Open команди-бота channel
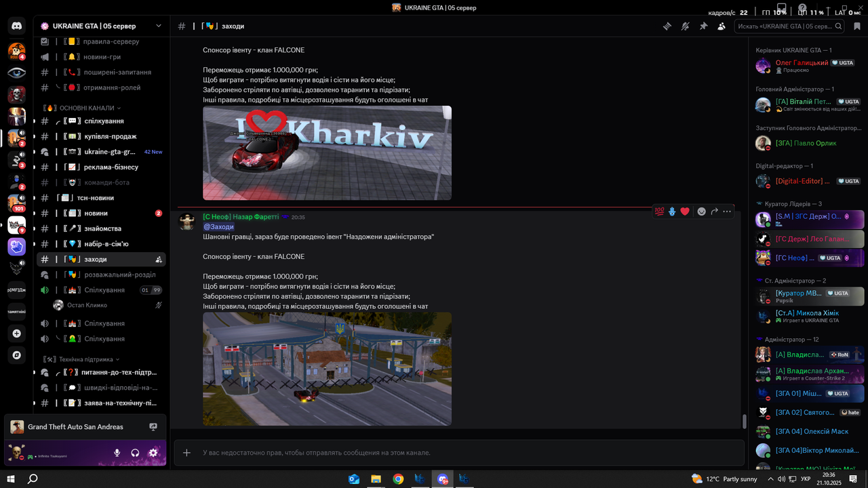868x488 pixels. 101,182
